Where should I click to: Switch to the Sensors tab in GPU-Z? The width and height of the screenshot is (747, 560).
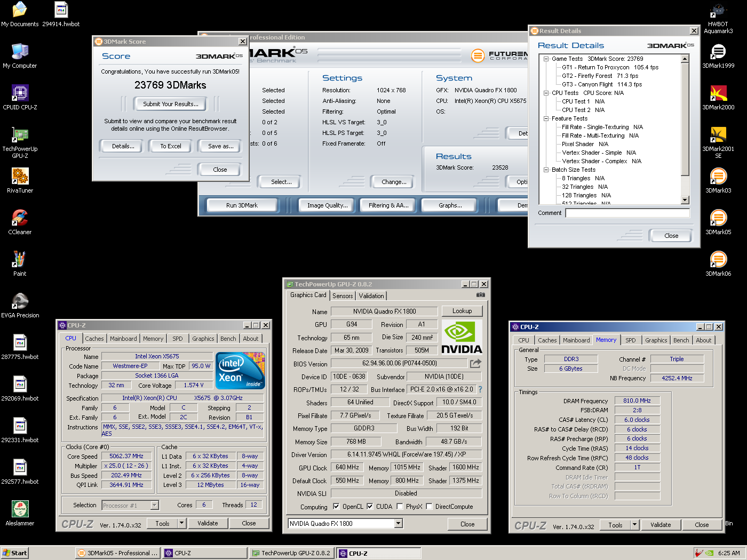coord(343,296)
